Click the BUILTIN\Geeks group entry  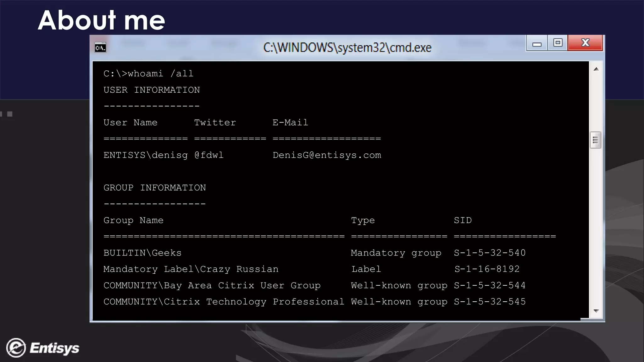point(142,253)
